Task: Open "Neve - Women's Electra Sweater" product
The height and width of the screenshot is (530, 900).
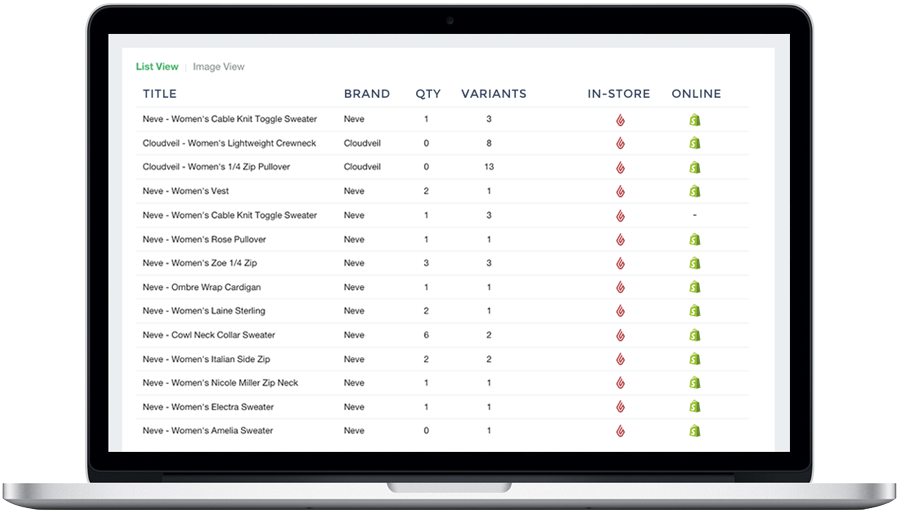Action: coord(208,407)
